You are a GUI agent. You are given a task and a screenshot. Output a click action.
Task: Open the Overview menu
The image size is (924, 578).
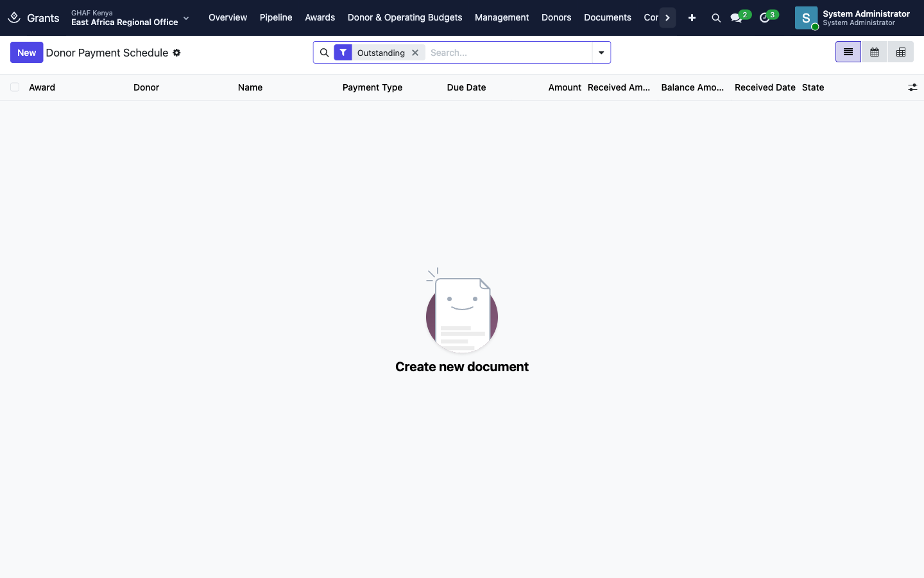pos(228,18)
